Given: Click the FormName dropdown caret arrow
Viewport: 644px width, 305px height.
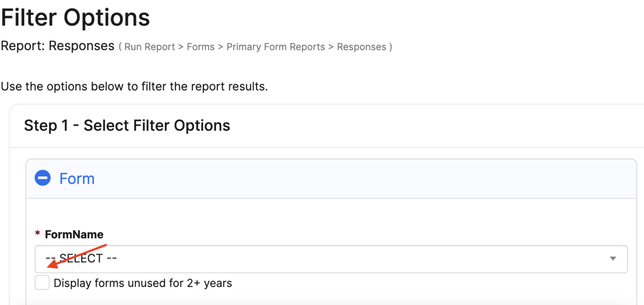Looking at the screenshot, I should 613,259.
